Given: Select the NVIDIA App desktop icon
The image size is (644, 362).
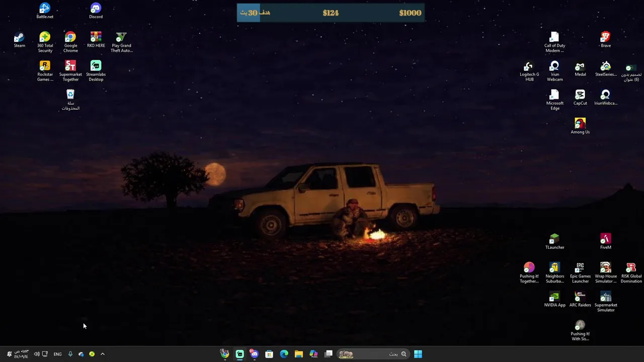Looking at the screenshot, I should pyautogui.click(x=554, y=299).
